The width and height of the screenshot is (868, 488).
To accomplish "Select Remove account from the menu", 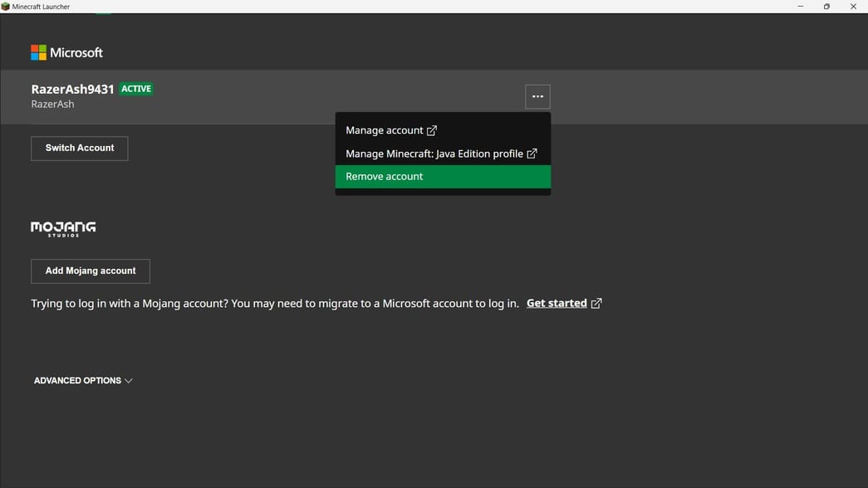I will point(384,176).
